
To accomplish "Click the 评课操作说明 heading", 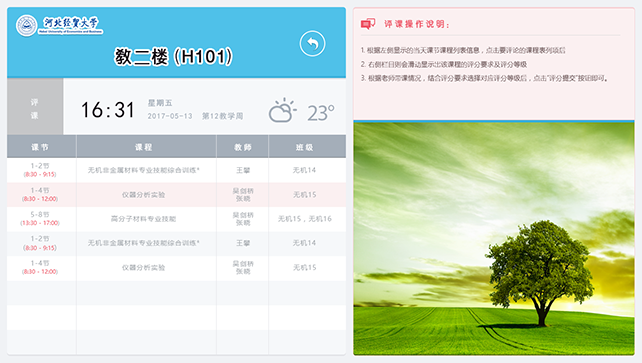I will coord(417,24).
